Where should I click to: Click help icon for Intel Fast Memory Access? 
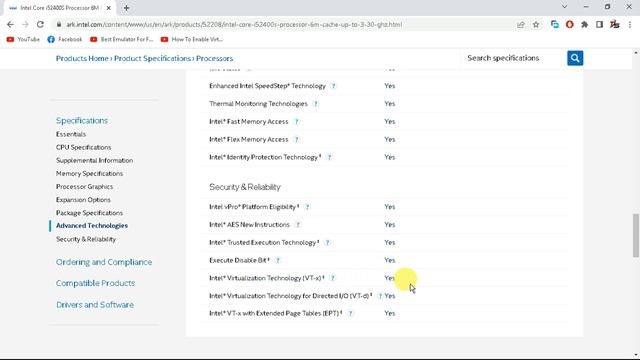[296, 122]
